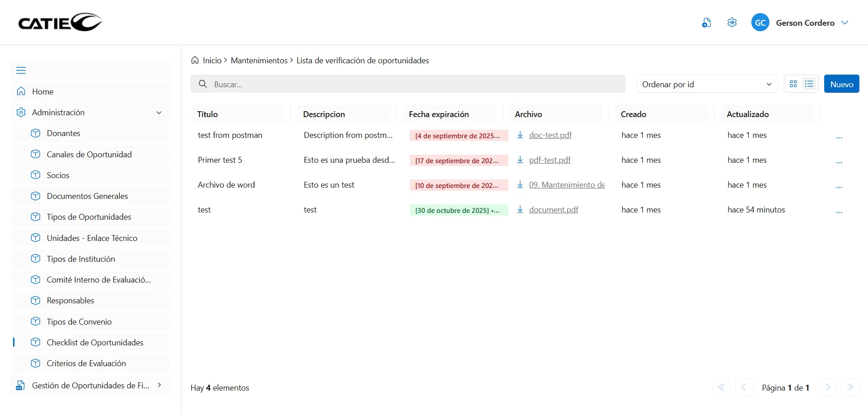868x415 pixels.
Task: Download doc-test.pdf using its download icon
Action: (520, 135)
